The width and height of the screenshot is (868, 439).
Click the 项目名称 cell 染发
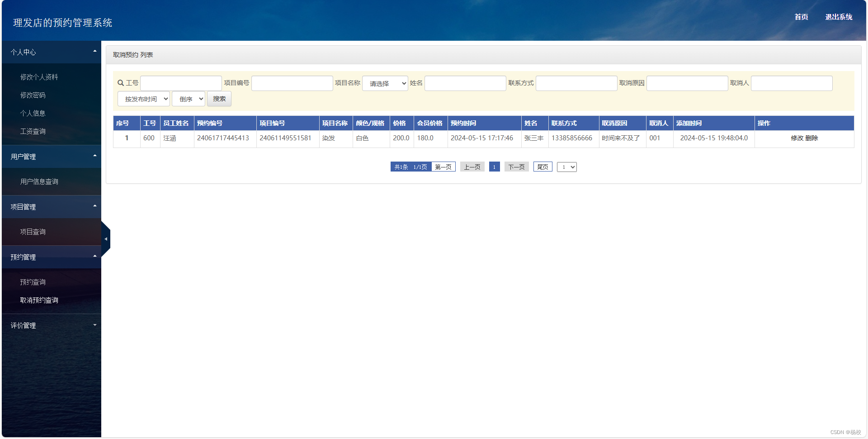[329, 138]
